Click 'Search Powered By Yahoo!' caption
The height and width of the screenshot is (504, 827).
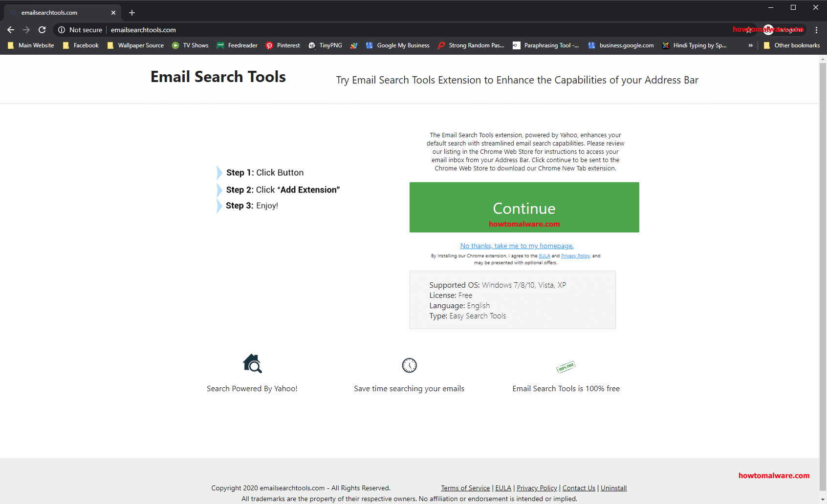point(252,389)
